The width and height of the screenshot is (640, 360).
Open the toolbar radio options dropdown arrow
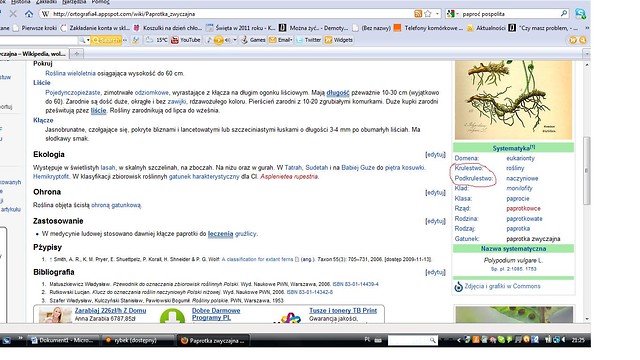[x=235, y=40]
